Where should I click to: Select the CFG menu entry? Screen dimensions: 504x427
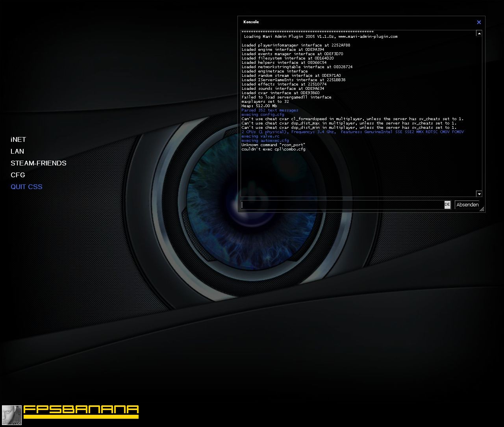(18, 175)
